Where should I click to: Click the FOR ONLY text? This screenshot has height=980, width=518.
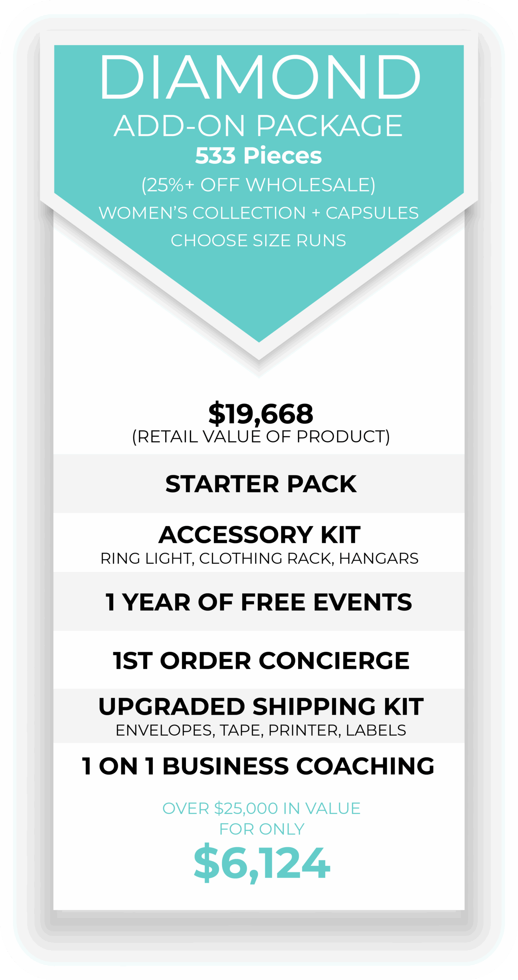pyautogui.click(x=262, y=829)
